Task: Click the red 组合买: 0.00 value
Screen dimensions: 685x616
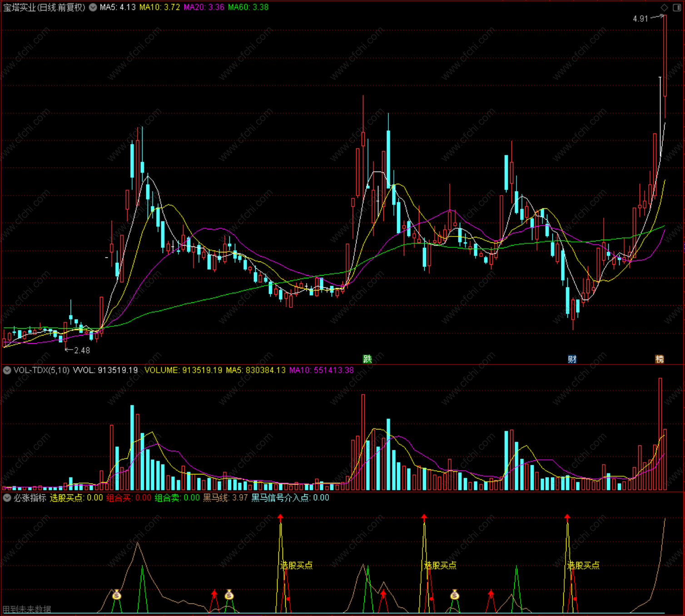Action: [x=129, y=498]
